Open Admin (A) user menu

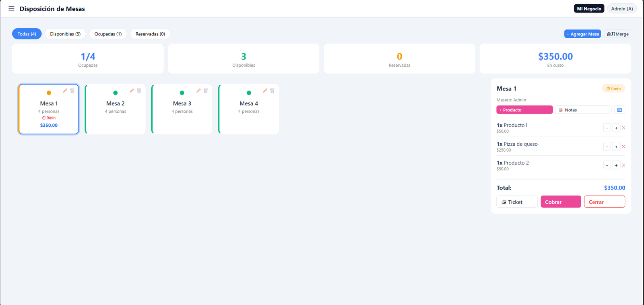click(622, 8)
